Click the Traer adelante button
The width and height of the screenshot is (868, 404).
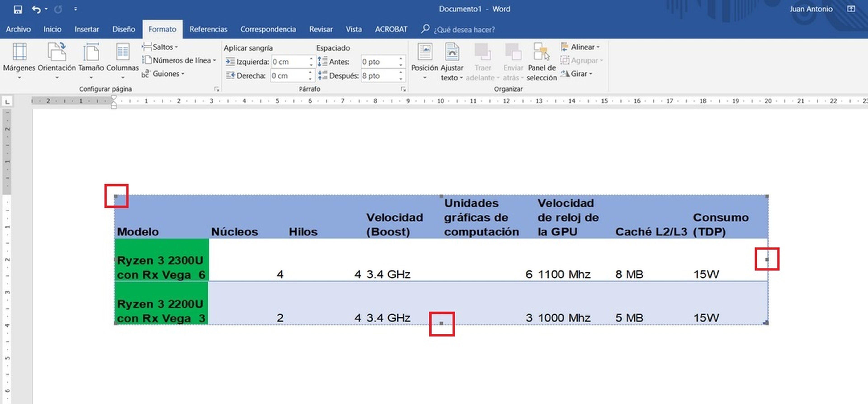tap(483, 62)
